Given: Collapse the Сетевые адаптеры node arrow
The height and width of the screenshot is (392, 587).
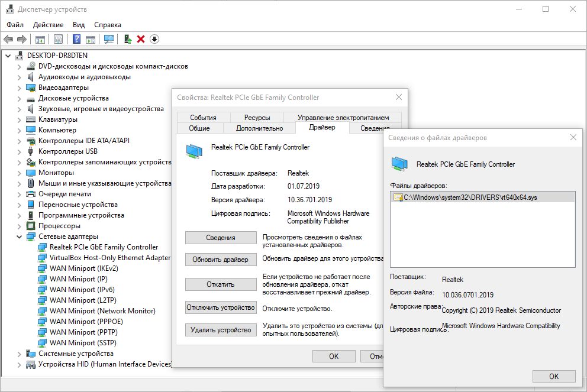Looking at the screenshot, I should pyautogui.click(x=19, y=237).
